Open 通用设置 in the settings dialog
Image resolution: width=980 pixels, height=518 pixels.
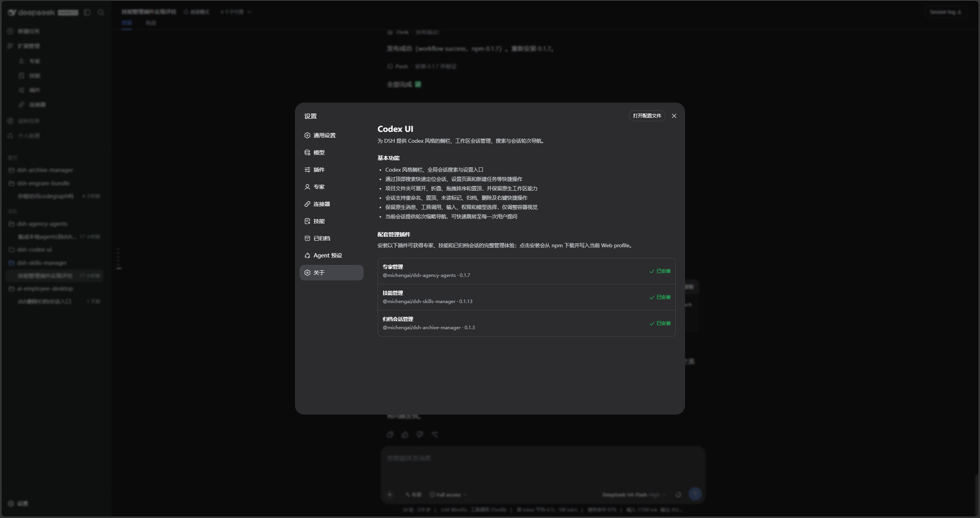(331, 135)
